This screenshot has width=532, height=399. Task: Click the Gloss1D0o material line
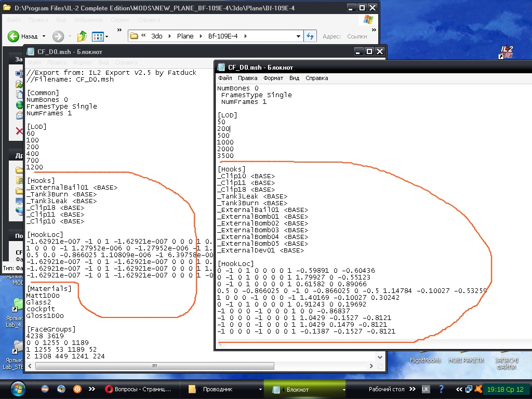coord(45,316)
